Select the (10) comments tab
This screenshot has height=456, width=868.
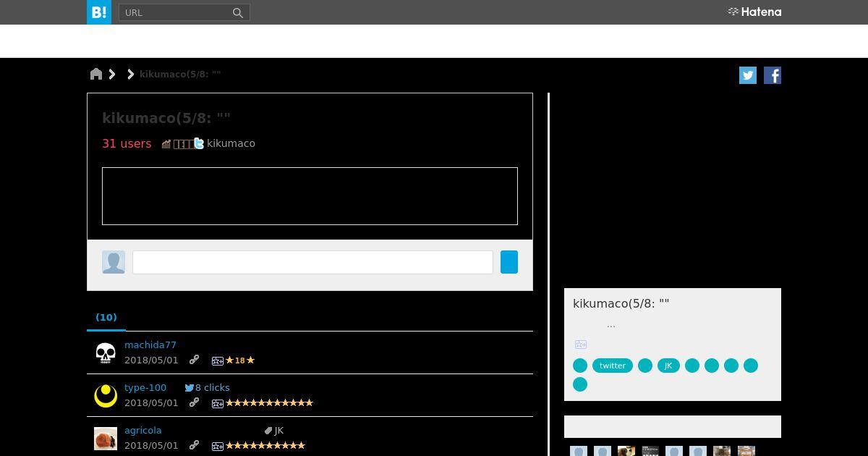click(106, 317)
